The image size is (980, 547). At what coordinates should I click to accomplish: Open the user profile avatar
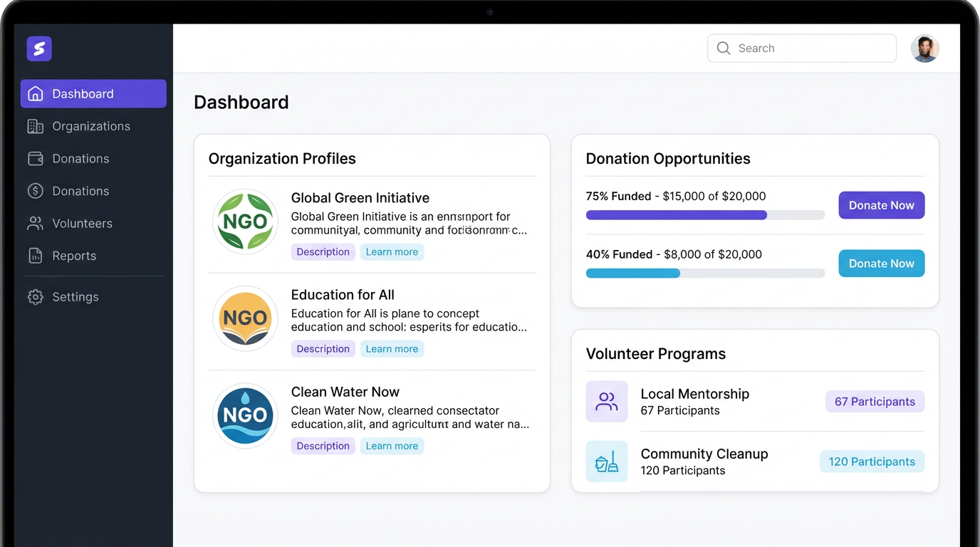click(924, 48)
